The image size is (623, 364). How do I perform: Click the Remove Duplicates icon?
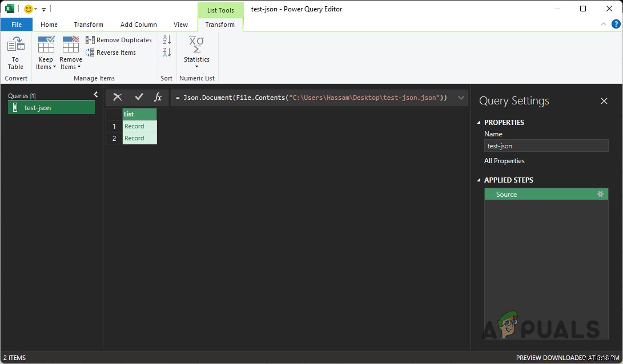tap(90, 39)
